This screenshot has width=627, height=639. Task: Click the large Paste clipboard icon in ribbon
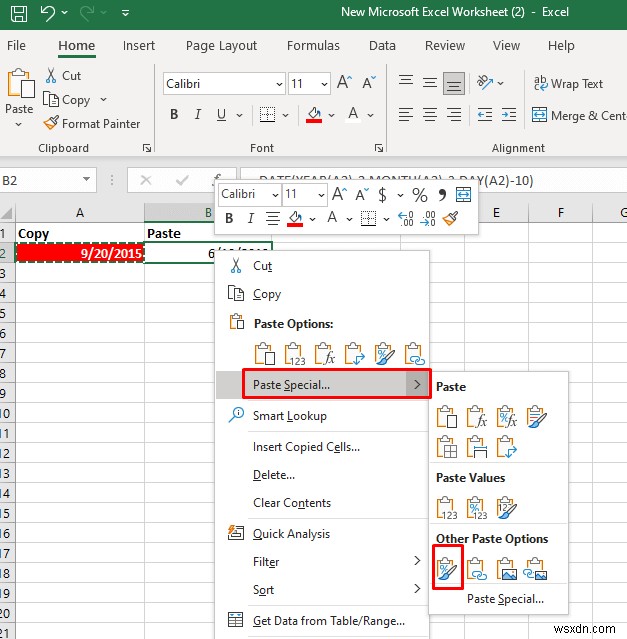(20, 84)
